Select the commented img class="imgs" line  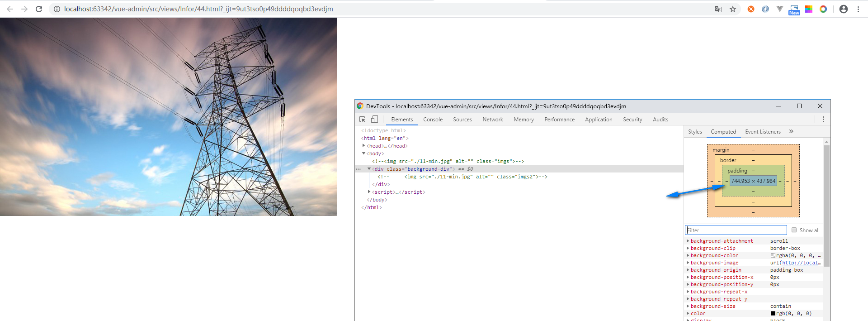448,161
